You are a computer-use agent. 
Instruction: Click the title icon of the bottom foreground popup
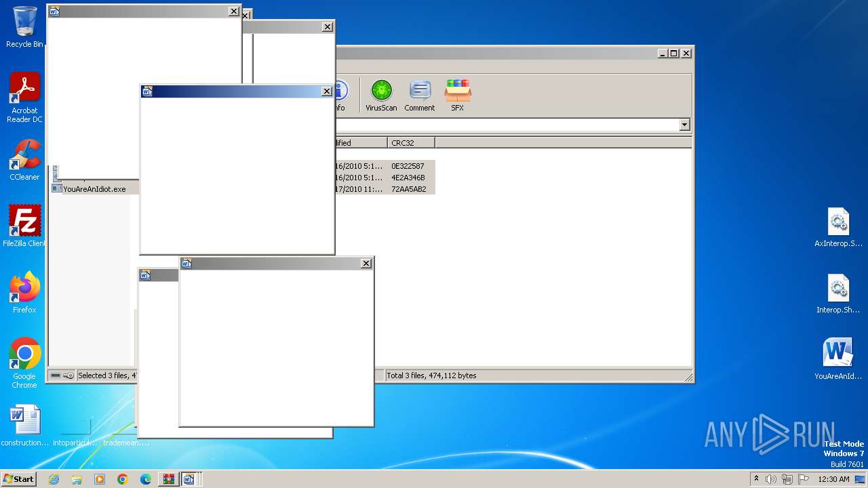point(187,264)
